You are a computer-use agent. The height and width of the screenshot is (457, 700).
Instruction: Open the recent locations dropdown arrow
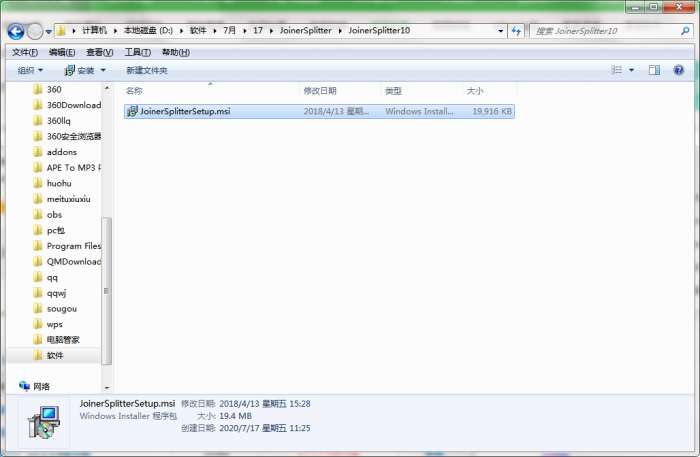[x=49, y=32]
